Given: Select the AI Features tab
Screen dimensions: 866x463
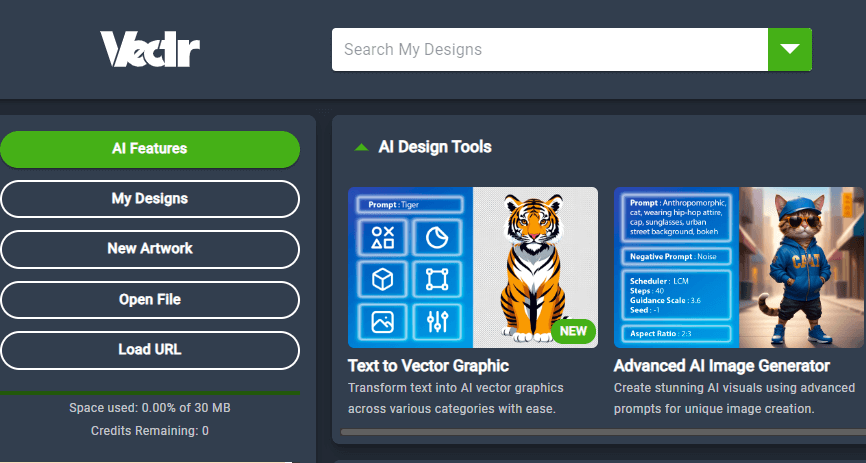Looking at the screenshot, I should coord(150,149).
